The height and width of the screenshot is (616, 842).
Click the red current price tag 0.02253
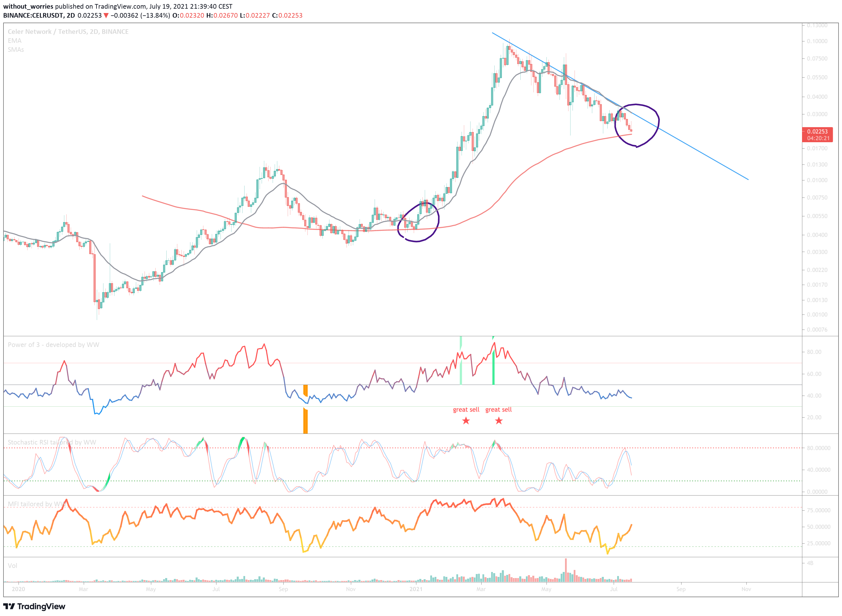click(817, 131)
